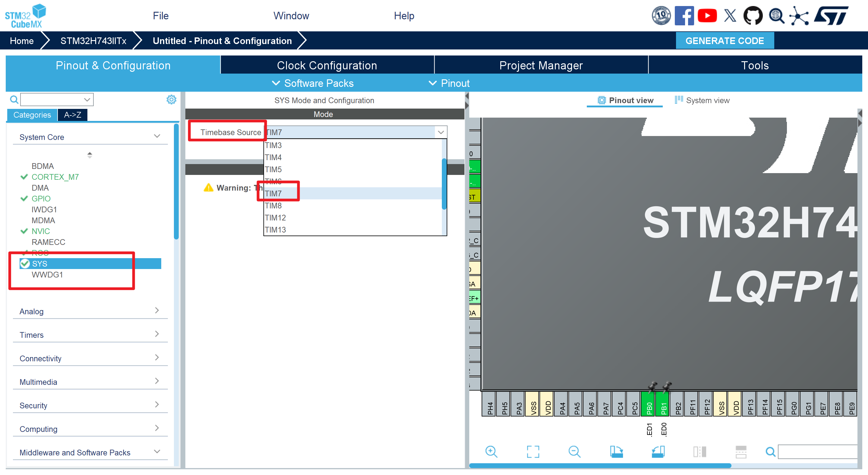The width and height of the screenshot is (868, 475).
Task: Click the categories panel vertical scrollbar
Action: (176, 181)
